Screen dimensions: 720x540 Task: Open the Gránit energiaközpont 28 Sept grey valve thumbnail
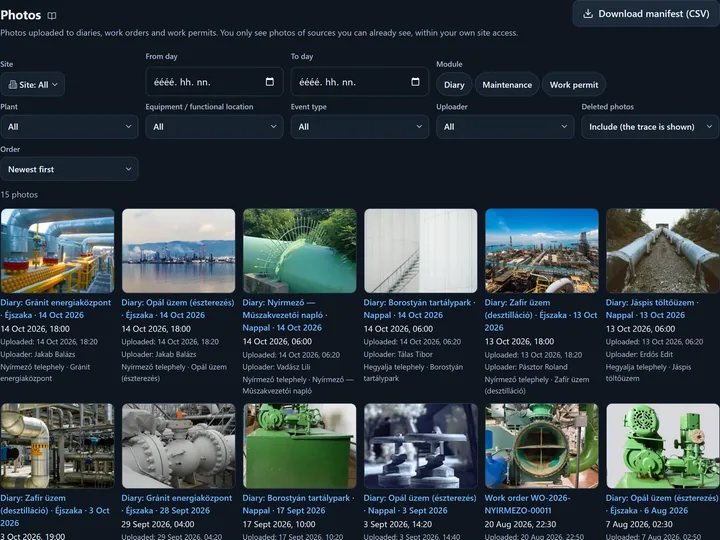[178, 446]
